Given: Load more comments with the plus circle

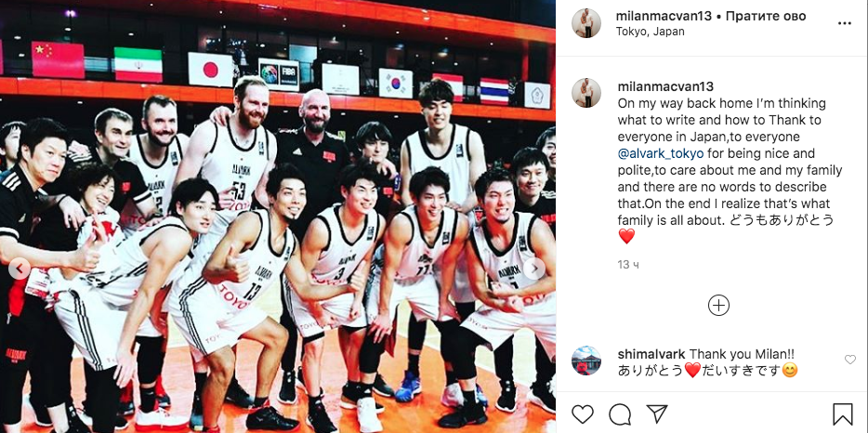Looking at the screenshot, I should click(x=718, y=305).
